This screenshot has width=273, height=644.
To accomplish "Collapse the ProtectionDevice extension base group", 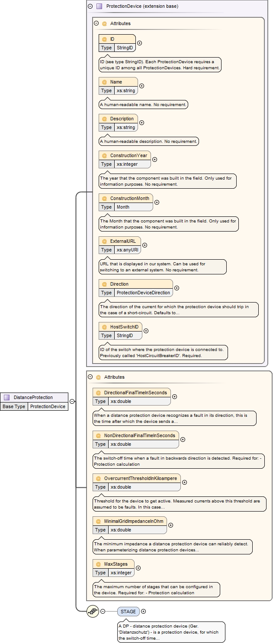I will (x=90, y=6).
